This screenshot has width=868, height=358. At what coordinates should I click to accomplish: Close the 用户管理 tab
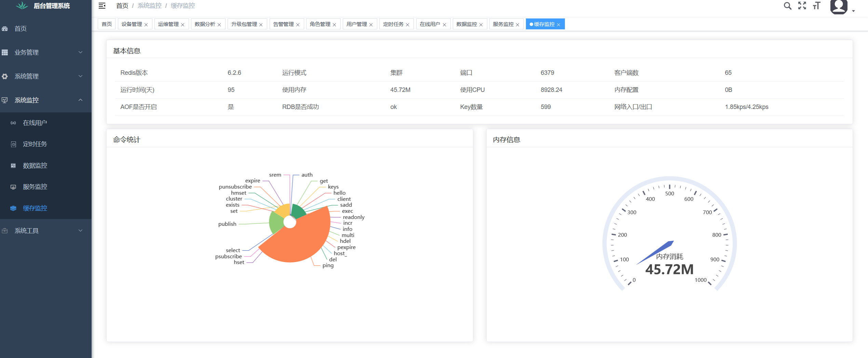pyautogui.click(x=371, y=25)
